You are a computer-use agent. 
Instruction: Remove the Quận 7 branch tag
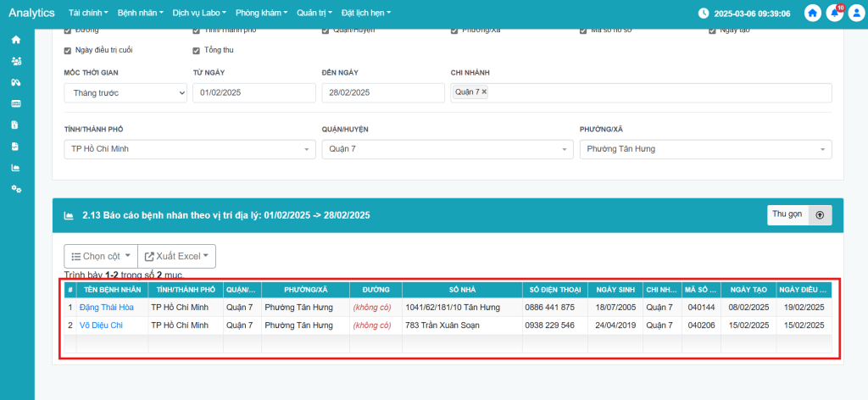pyautogui.click(x=484, y=92)
